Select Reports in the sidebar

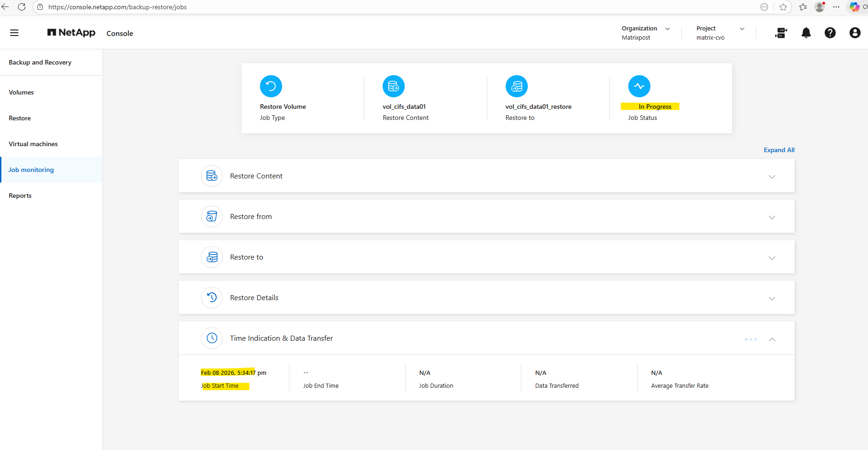pyautogui.click(x=20, y=195)
